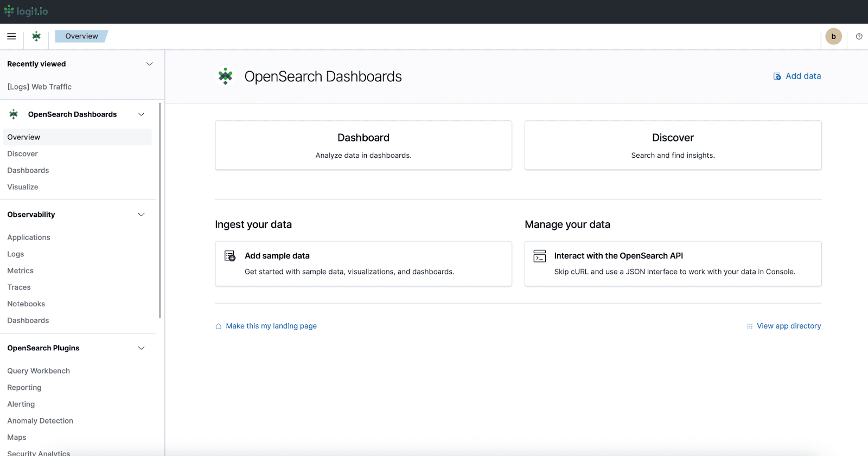
Task: Open Metrics in the sidebar
Action: click(21, 271)
